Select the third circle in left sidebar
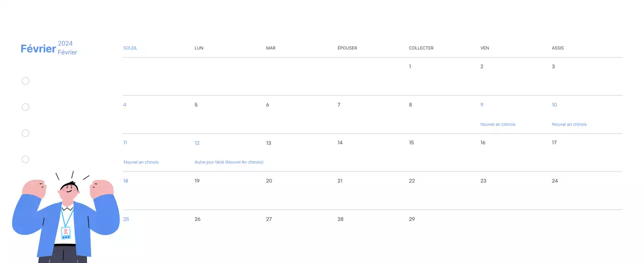Image resolution: width=644 pixels, height=263 pixels. (25, 133)
